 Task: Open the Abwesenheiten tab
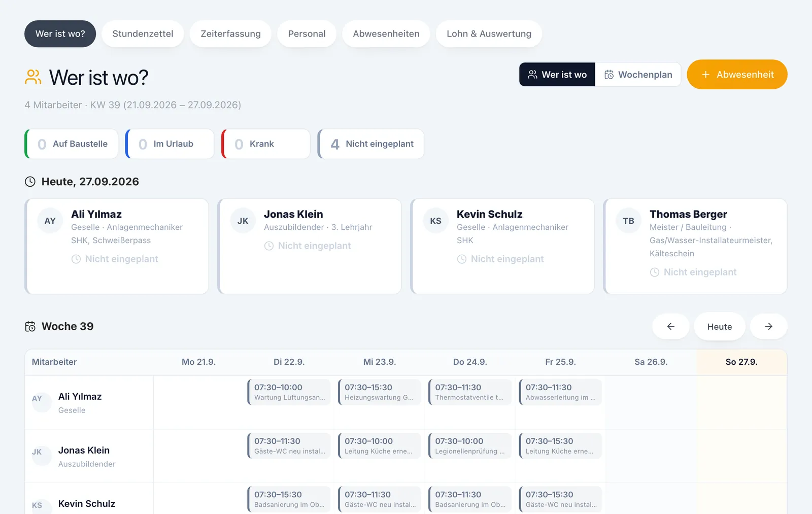[x=386, y=34]
